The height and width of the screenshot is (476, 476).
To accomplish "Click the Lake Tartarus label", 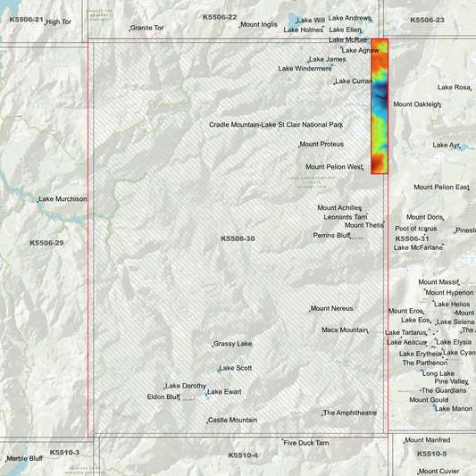I will pyautogui.click(x=405, y=333).
